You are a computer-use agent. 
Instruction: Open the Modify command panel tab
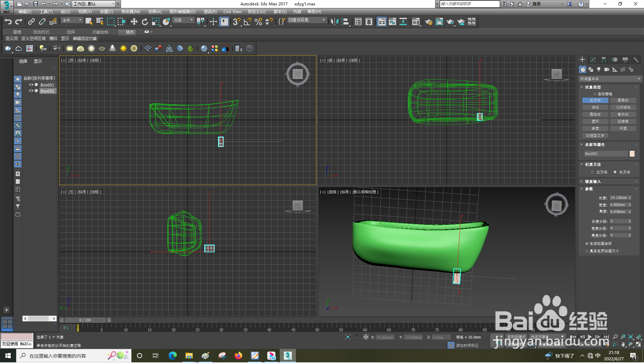click(593, 60)
